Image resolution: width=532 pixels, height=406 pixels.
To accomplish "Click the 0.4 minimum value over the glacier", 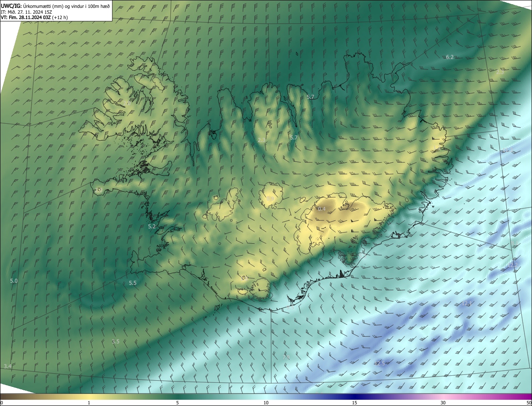I will coord(322,209).
